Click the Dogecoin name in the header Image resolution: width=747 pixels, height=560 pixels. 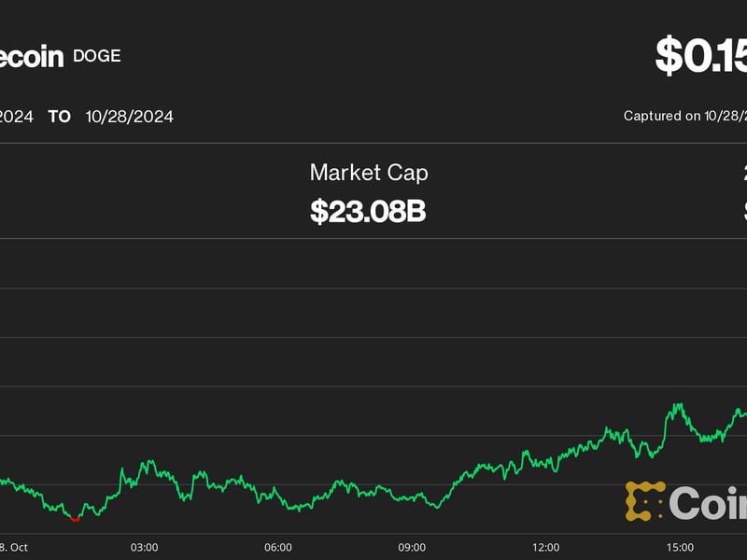(x=28, y=56)
